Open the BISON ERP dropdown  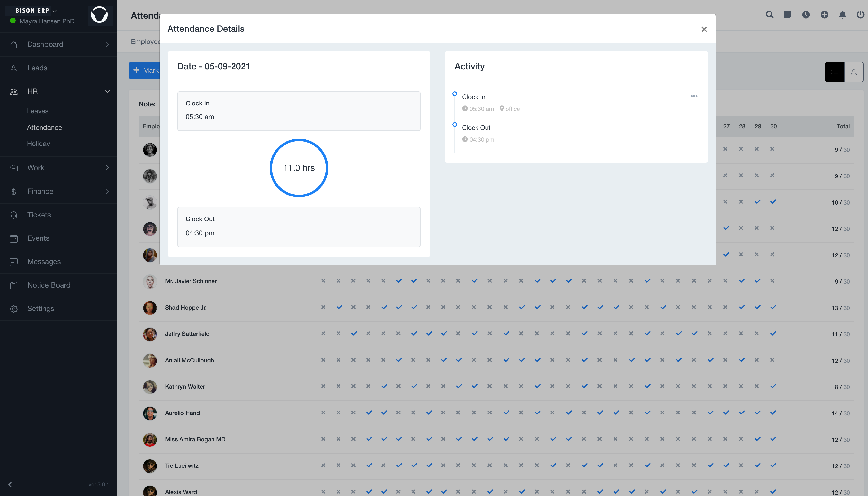tap(35, 10)
